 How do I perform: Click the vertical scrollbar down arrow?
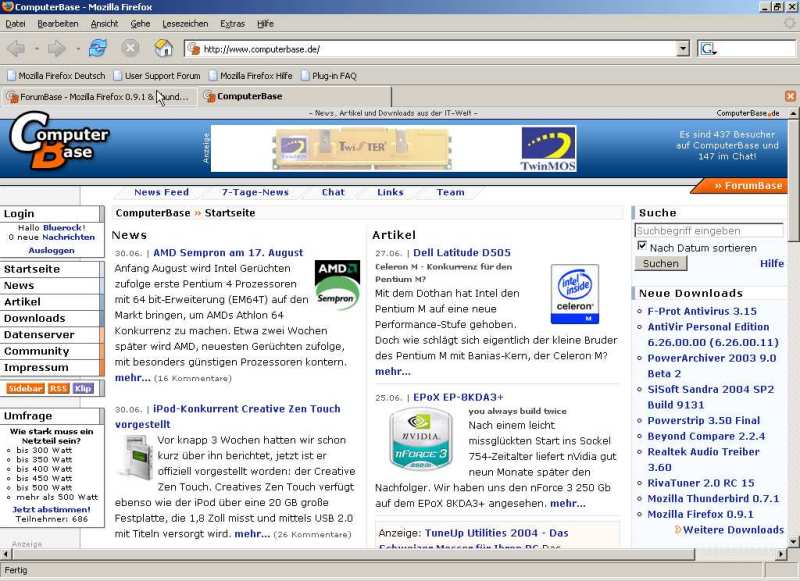pos(793,542)
